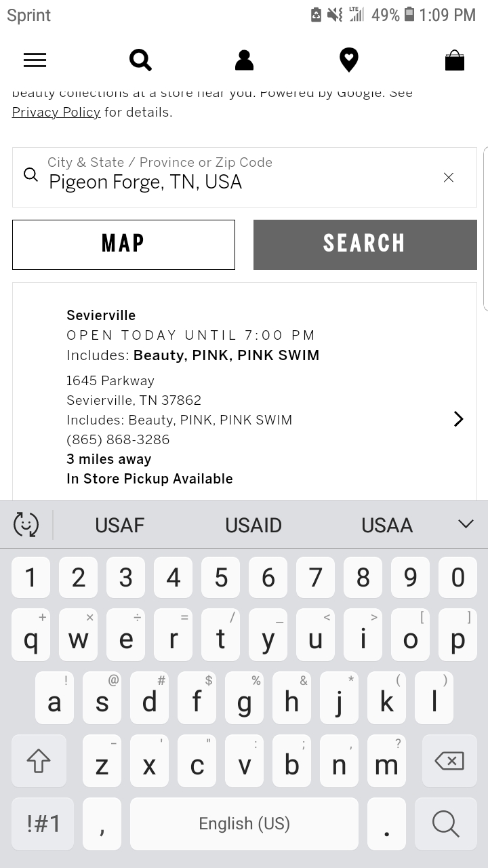
Task: Tap the emoji keyboard icon
Action: 26,525
